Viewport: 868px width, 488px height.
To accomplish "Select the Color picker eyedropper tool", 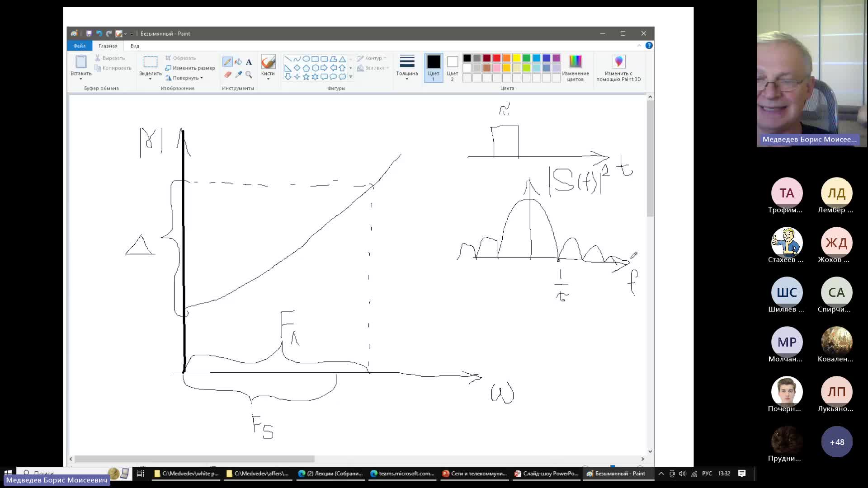I will tap(238, 75).
